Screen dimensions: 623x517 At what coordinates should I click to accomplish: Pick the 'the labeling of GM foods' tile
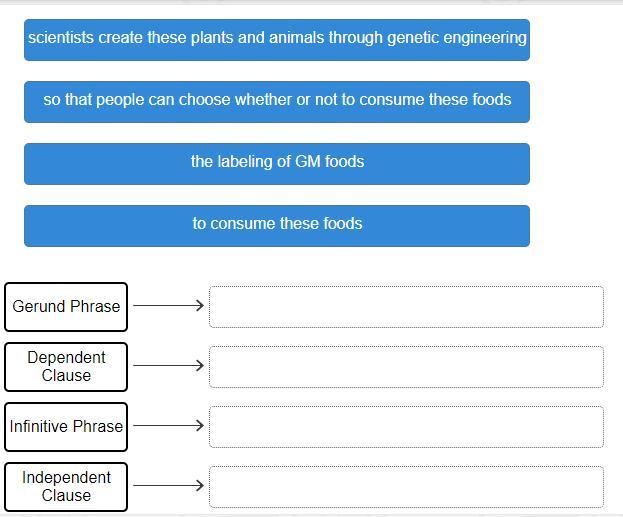pyautogui.click(x=277, y=163)
